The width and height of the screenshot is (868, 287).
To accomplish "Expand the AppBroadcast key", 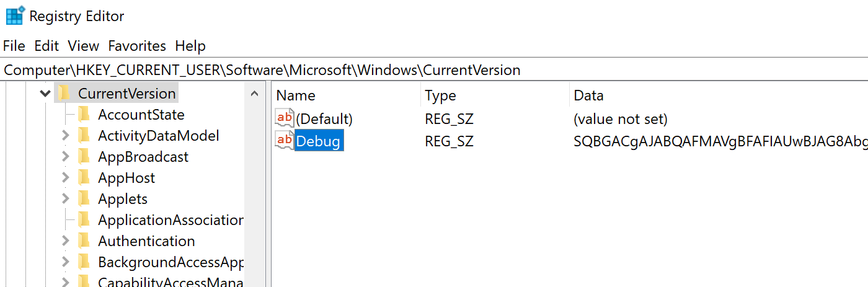I will coord(65,157).
